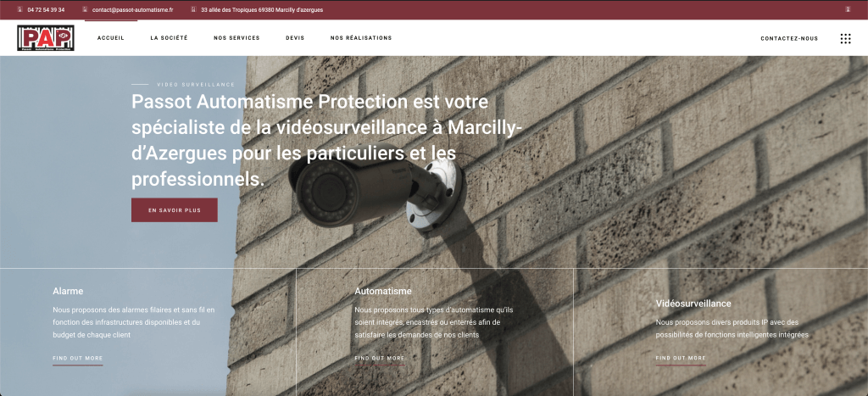Click the phone icon in top bar
Viewport: 868px width, 396px height.
20,9
